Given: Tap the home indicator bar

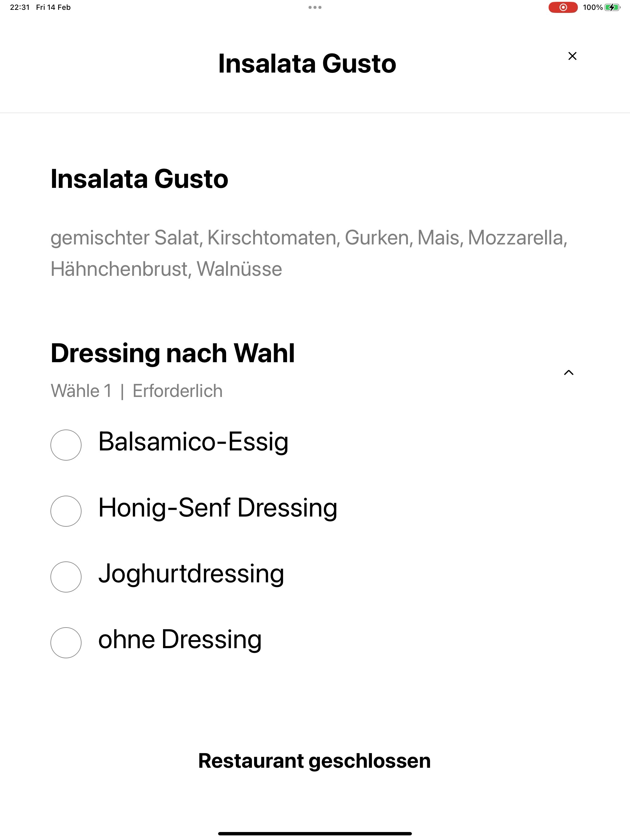Looking at the screenshot, I should (315, 834).
